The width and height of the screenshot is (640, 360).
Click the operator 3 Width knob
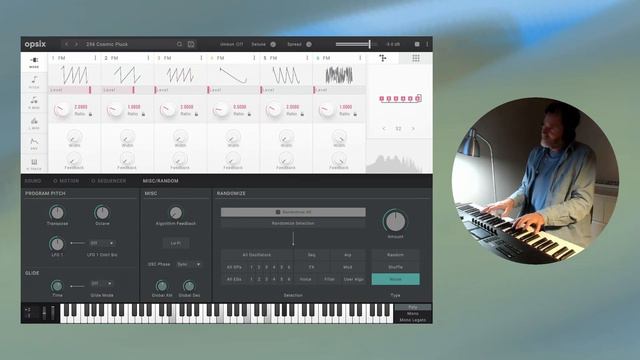click(x=180, y=137)
